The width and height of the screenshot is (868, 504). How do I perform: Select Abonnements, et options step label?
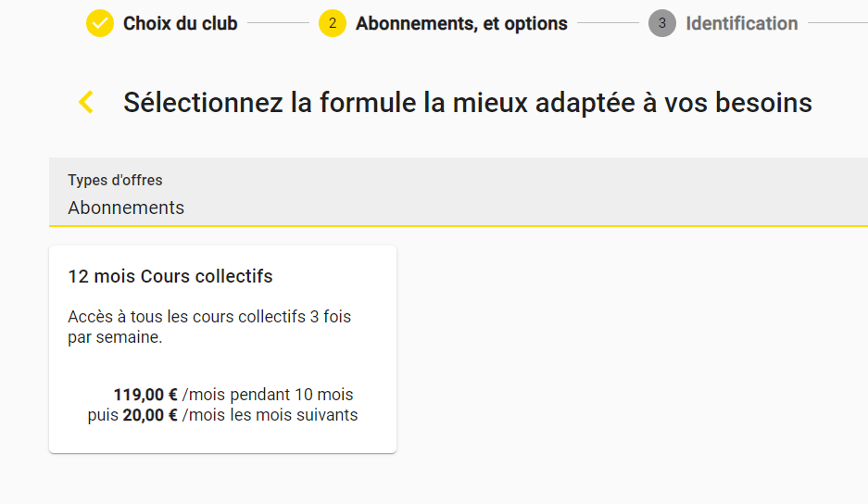(461, 23)
